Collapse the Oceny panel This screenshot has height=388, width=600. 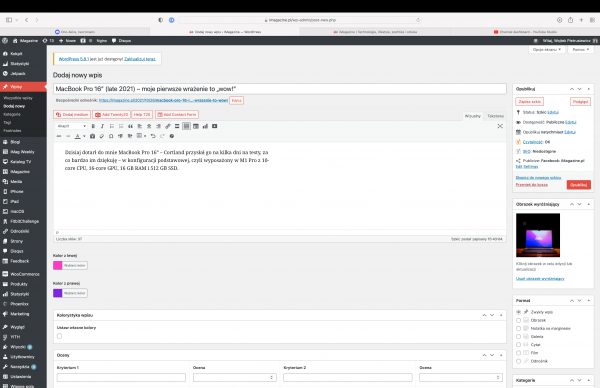point(501,355)
